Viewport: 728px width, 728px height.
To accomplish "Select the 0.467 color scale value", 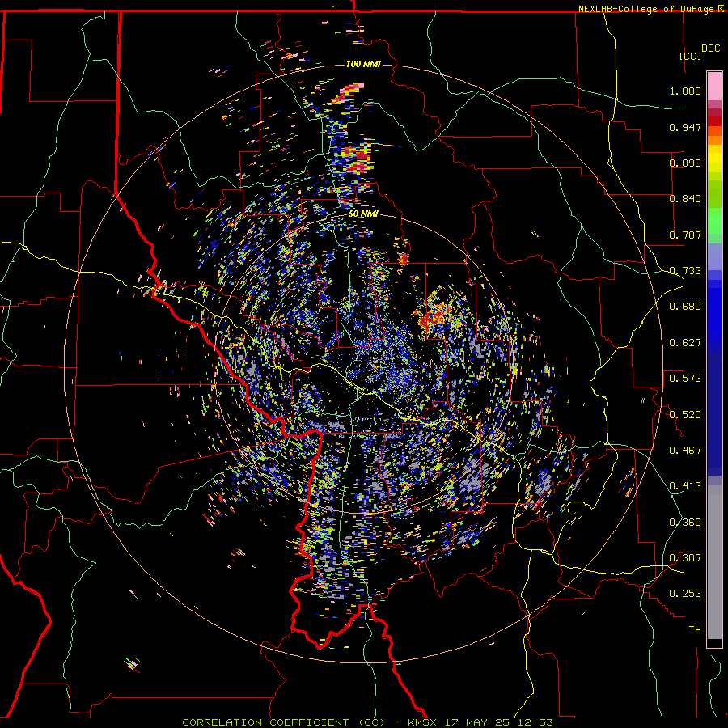I will [x=685, y=451].
